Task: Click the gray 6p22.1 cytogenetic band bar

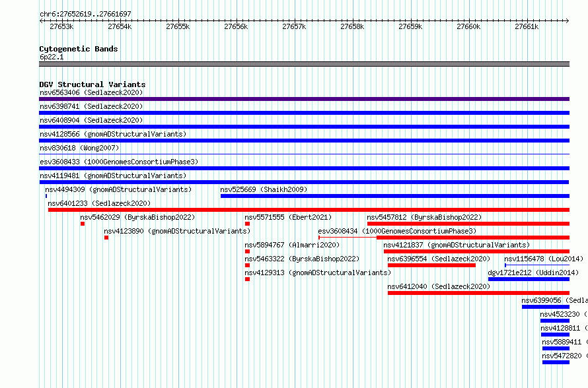Action: (304, 64)
